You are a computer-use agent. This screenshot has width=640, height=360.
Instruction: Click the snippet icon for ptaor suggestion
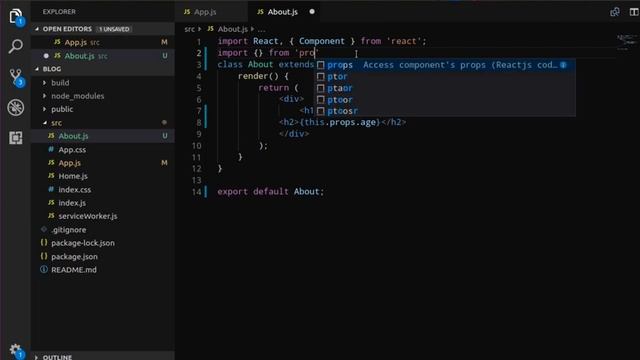[321, 88]
